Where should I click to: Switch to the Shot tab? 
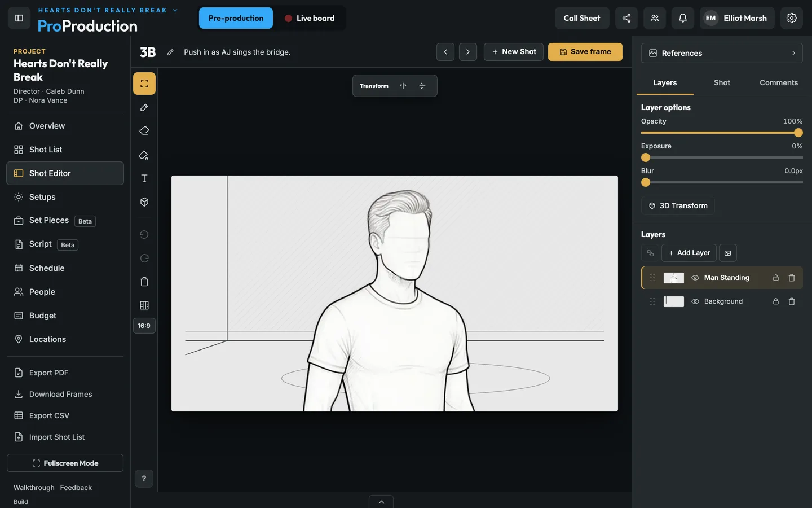(722, 82)
